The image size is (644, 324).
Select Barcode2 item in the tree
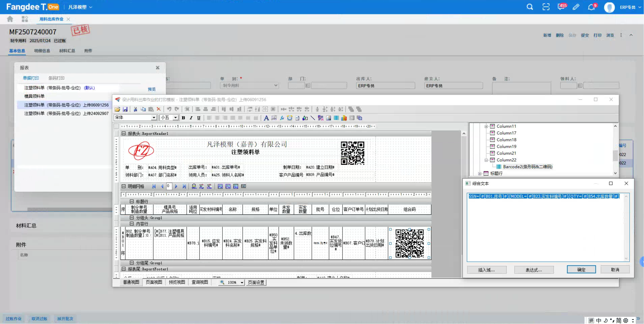(x=527, y=167)
